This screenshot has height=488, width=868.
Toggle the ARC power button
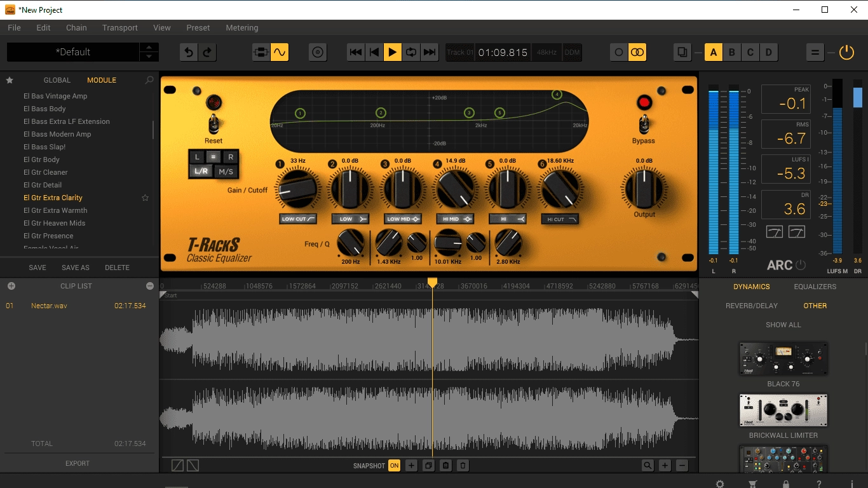pyautogui.click(x=801, y=265)
